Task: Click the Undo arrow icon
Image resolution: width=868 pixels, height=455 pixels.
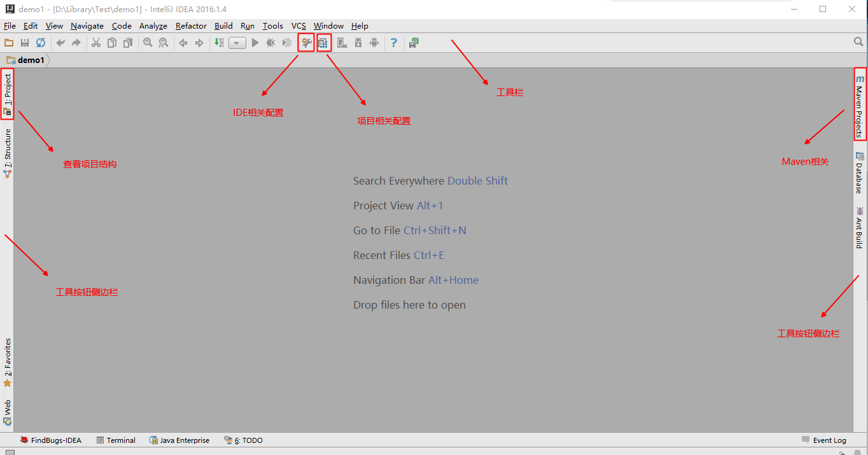Action: [60, 43]
